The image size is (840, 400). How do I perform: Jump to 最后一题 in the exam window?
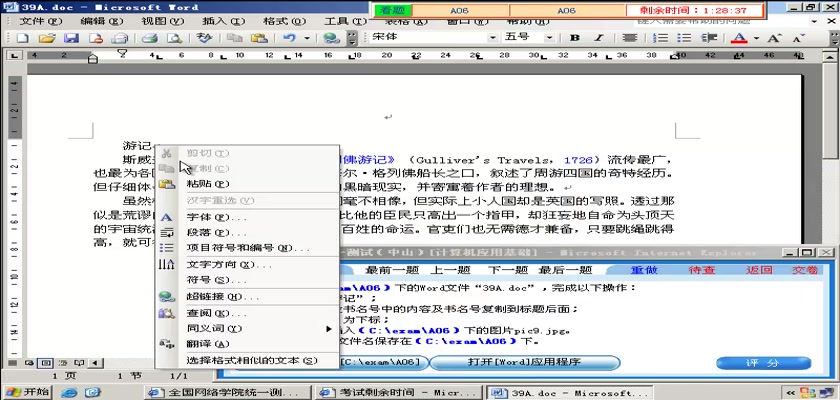[565, 270]
